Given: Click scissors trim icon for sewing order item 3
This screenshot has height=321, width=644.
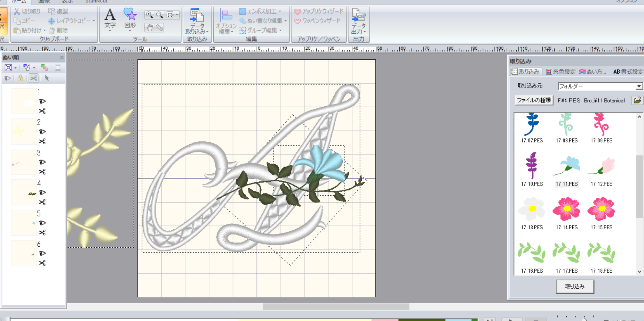Looking at the screenshot, I should (x=42, y=172).
